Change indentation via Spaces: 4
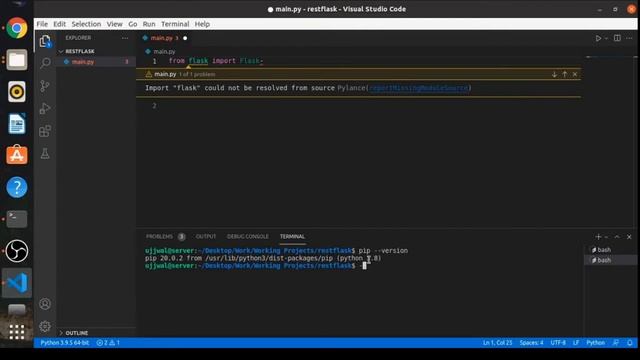640x360 pixels. pos(531,343)
